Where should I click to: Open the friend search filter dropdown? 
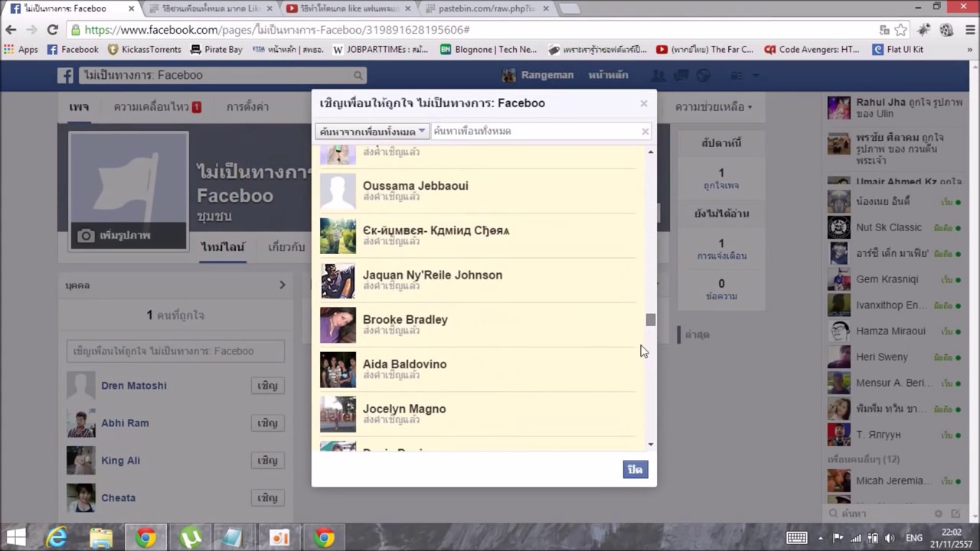pos(372,132)
